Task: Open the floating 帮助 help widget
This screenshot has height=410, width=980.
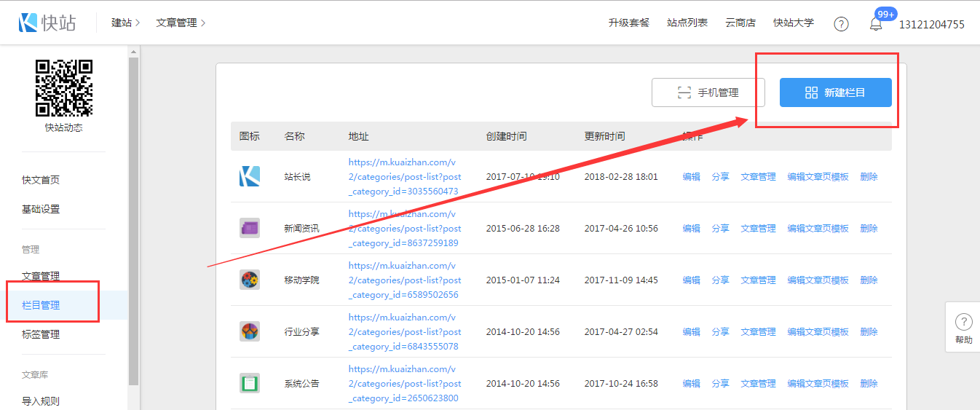Action: tap(963, 327)
